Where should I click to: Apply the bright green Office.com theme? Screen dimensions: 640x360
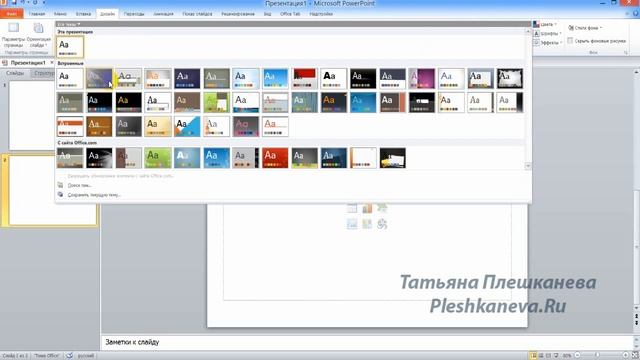pyautogui.click(x=158, y=158)
